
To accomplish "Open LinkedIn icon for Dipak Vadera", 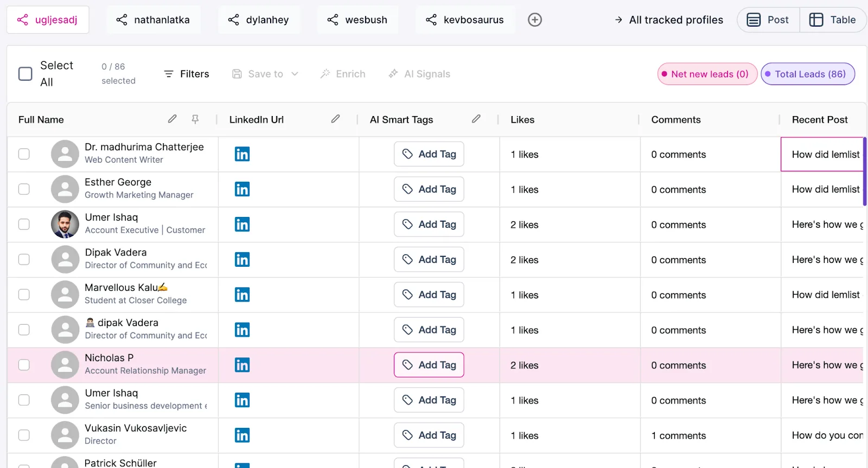I will point(242,260).
